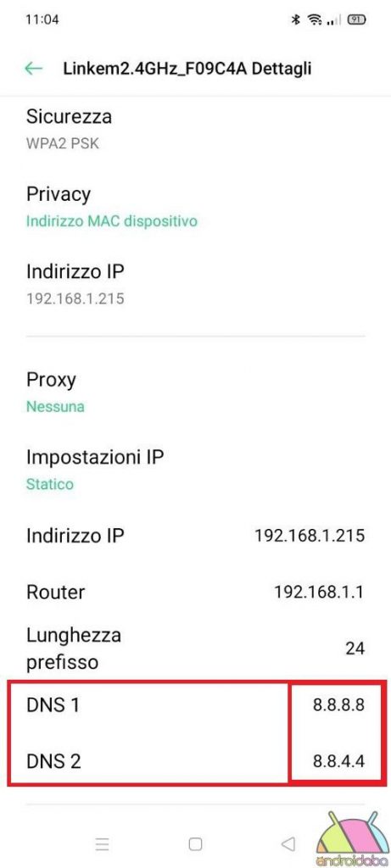Open the Proxy Nessuna selector
This screenshot has height=868, width=391.
195,392
